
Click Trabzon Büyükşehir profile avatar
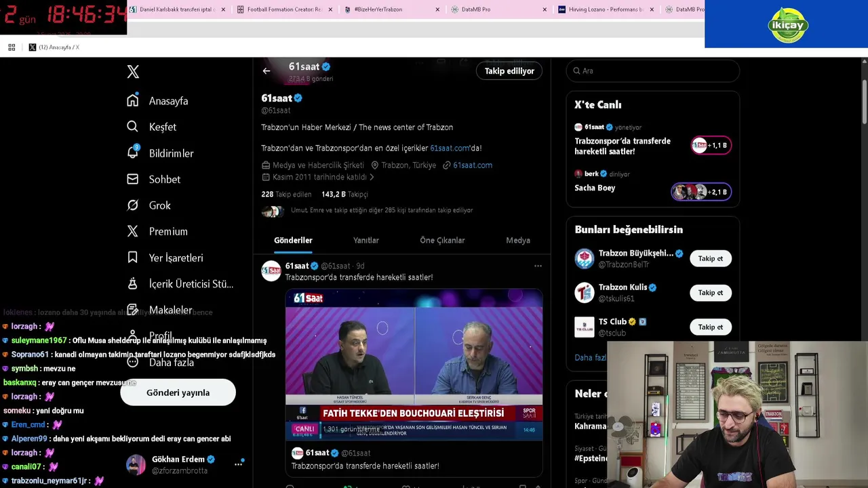point(585,258)
